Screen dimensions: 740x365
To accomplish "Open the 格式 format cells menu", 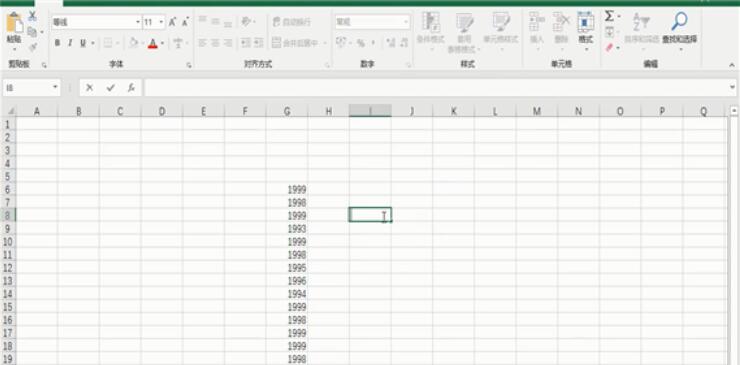I will (586, 31).
